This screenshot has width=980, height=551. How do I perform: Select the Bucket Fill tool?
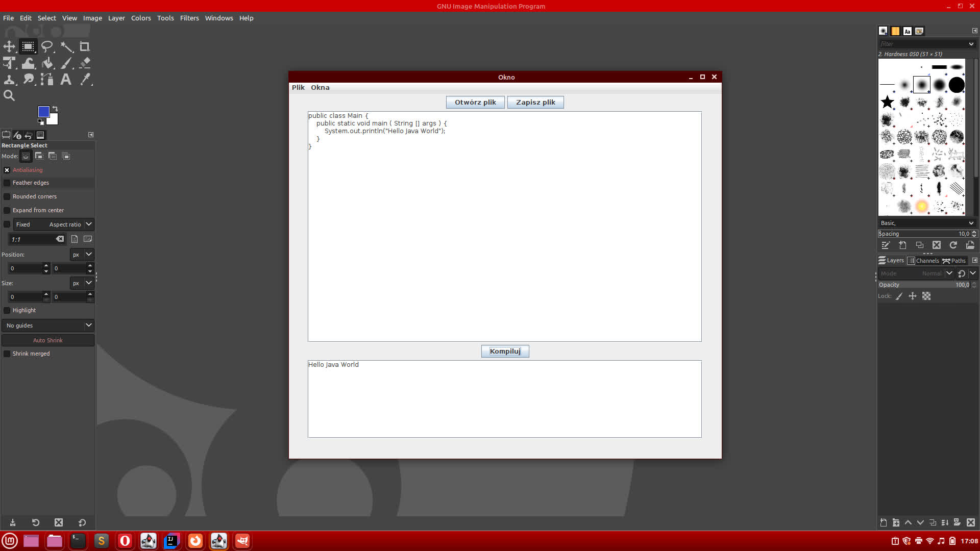point(47,63)
